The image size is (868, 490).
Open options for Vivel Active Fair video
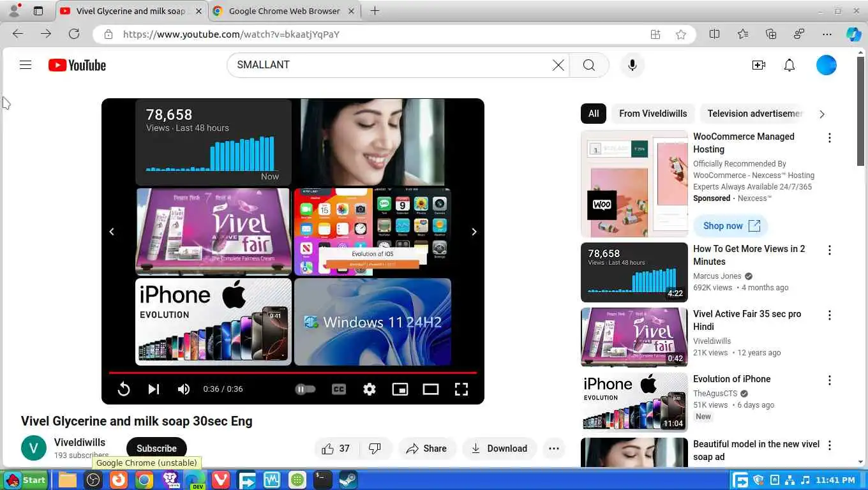click(x=830, y=315)
